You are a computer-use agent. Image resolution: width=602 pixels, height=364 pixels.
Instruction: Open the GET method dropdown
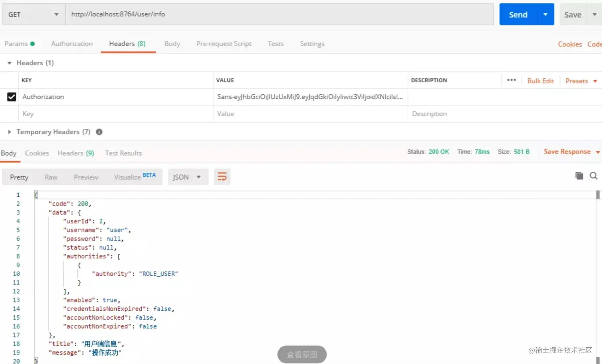click(33, 14)
